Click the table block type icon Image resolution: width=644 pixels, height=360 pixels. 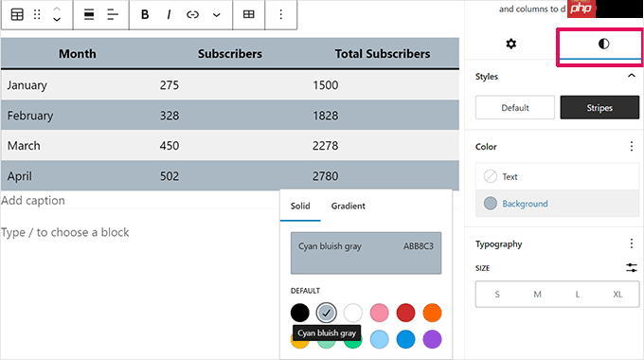[17, 15]
